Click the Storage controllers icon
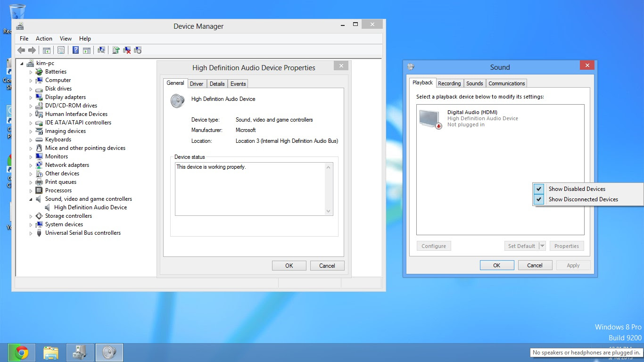The image size is (644, 362). point(39,216)
